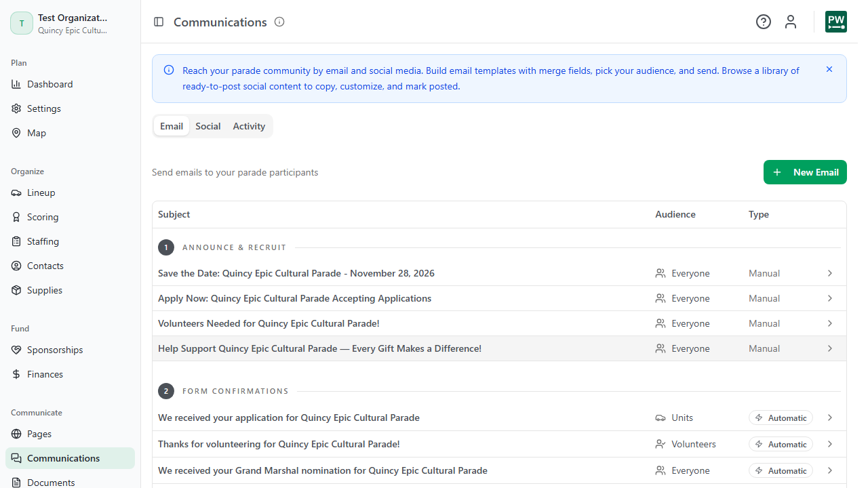Open the help question mark icon
This screenshot has height=488, width=868.
pyautogui.click(x=764, y=22)
